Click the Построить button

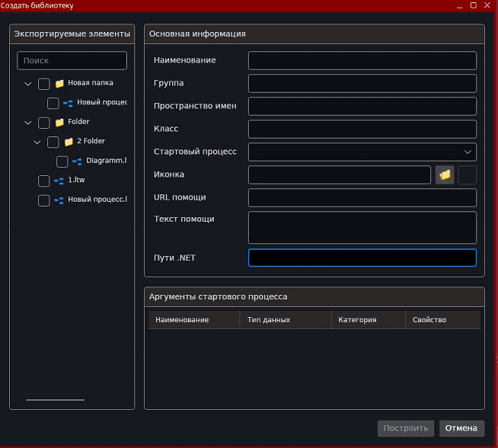(406, 428)
